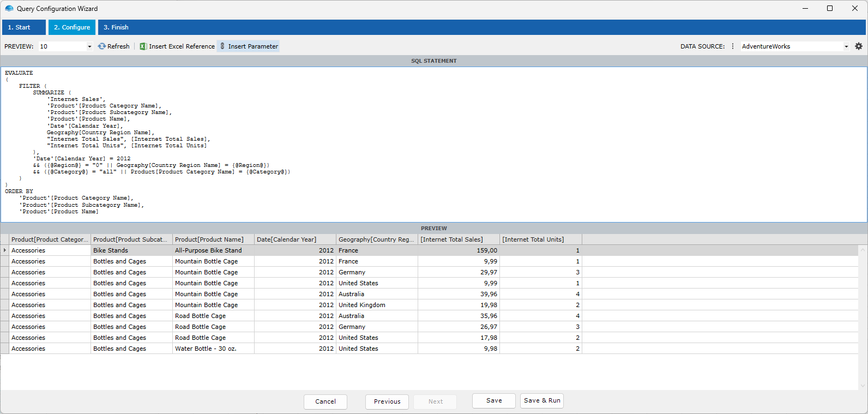Click the Query Configuration Wizard app icon
The height and width of the screenshot is (414, 868).
9,9
